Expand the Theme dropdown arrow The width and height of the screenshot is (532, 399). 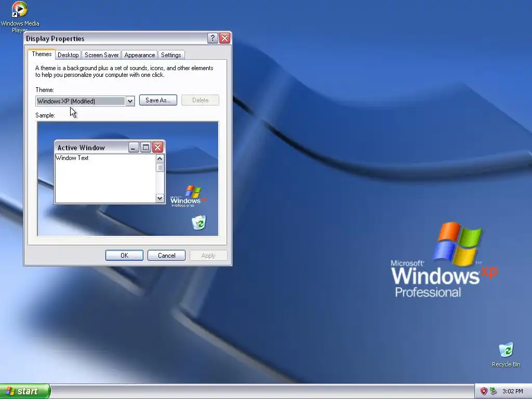click(x=130, y=101)
